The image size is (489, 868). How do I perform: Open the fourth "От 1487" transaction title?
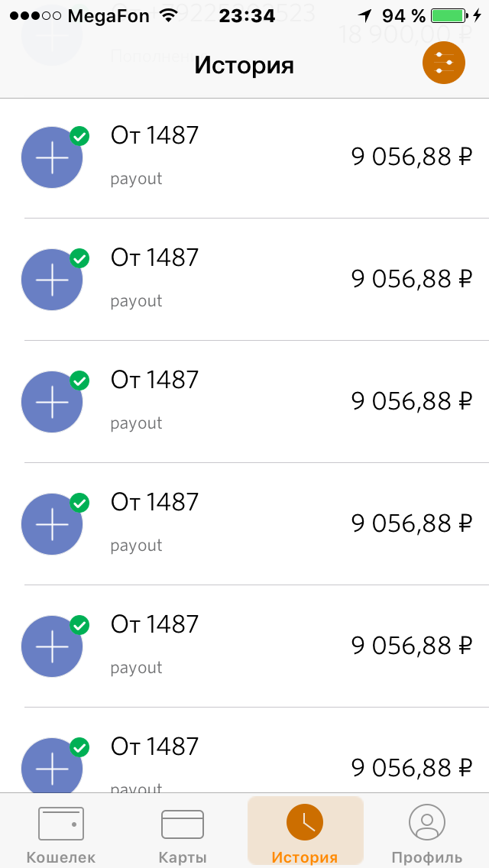pos(154,502)
